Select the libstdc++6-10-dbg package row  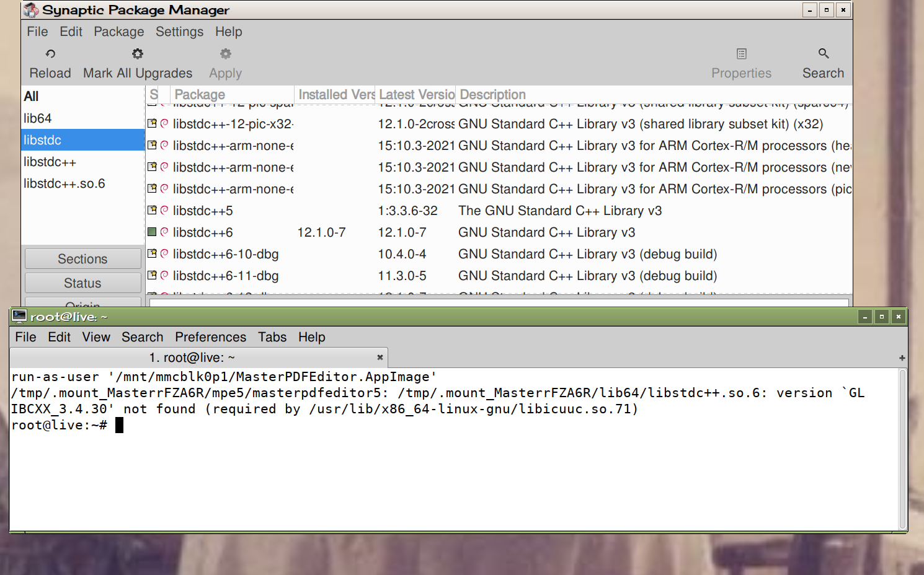click(499, 254)
